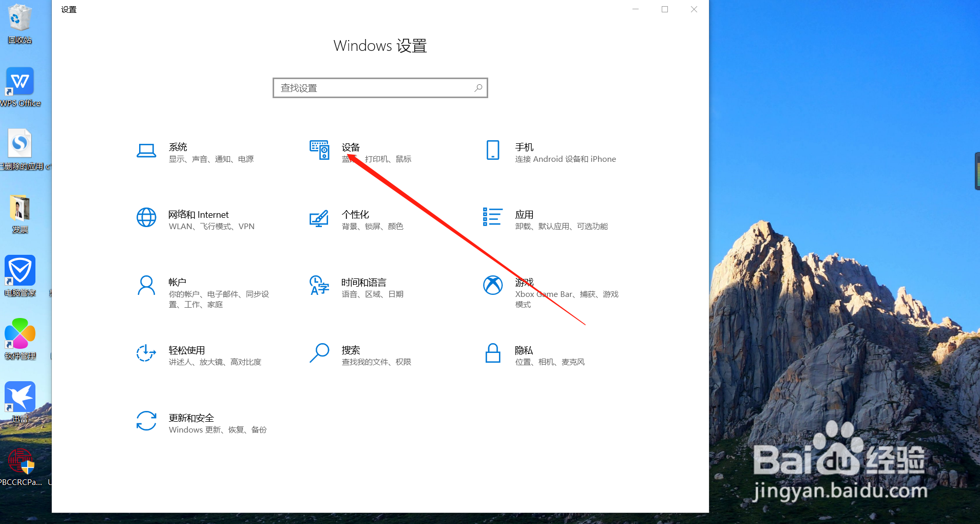This screenshot has height=524, width=980.
Task: Open the 系统 laptop icon
Action: point(146,151)
